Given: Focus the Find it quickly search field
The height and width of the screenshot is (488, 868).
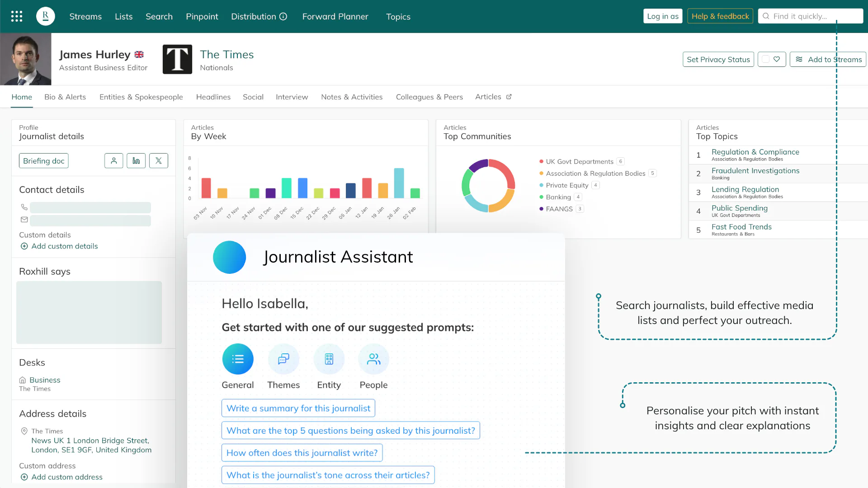Looking at the screenshot, I should tap(811, 16).
